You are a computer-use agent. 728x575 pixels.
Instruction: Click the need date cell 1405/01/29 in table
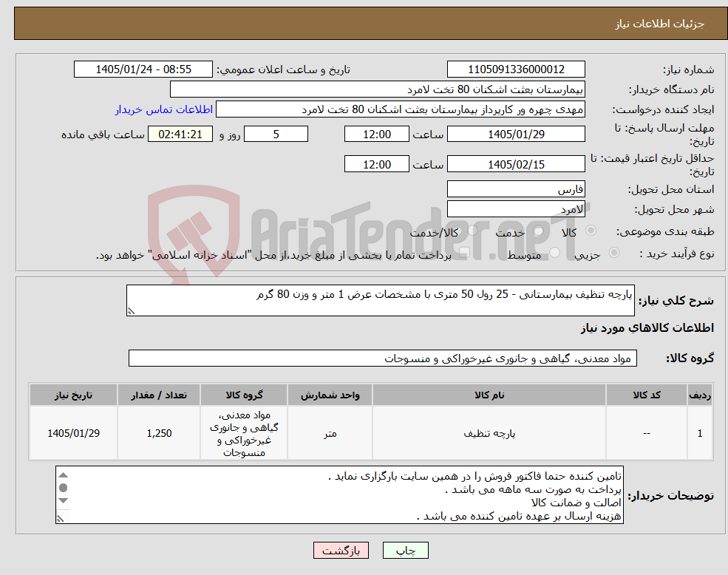[73, 433]
